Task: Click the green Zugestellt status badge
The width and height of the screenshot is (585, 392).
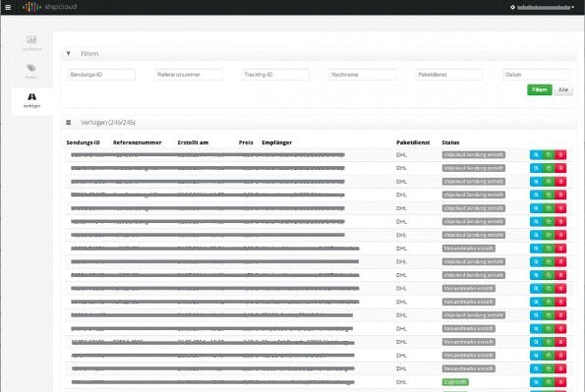Action: 455,382
